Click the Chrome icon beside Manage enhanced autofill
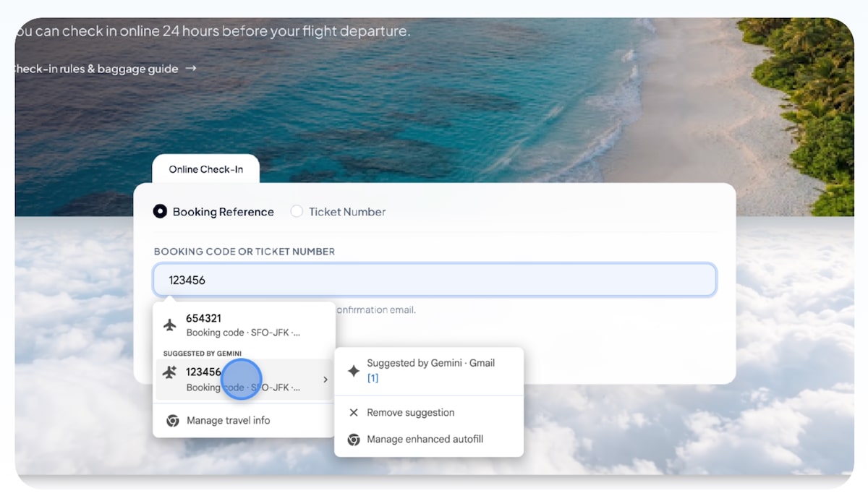The width and height of the screenshot is (868, 496). pos(354,440)
